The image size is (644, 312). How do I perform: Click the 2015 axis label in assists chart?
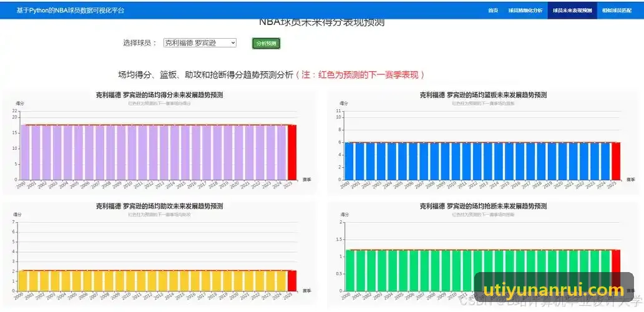[181, 296]
